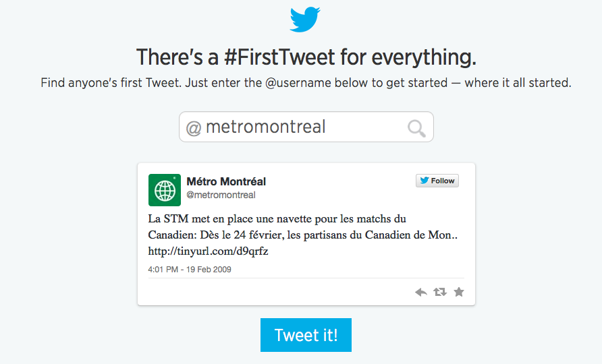602x364 pixels.
Task: Click the @ symbol in the username field
Action: 194,127
